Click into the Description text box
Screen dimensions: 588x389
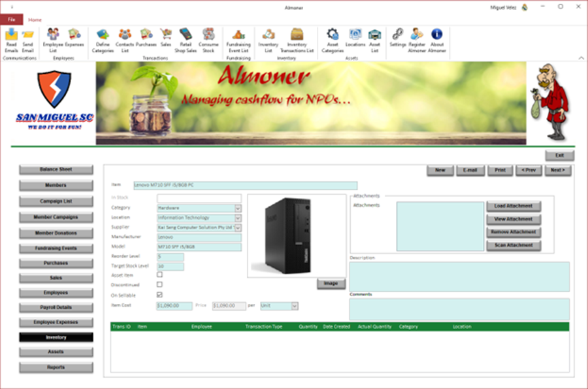click(459, 277)
